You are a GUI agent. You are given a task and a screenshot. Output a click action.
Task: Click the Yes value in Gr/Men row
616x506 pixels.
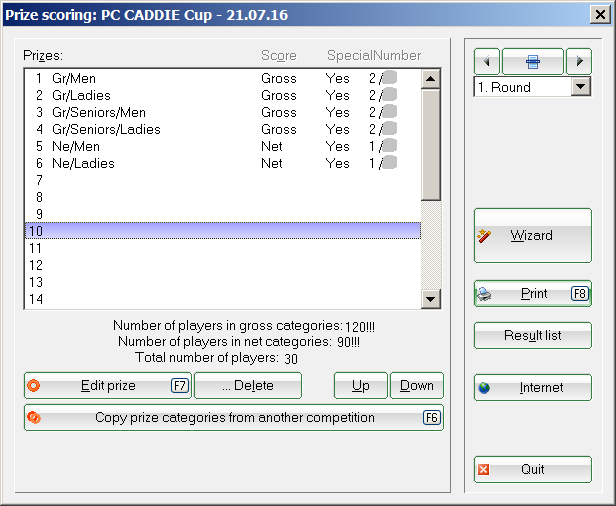coord(337,79)
